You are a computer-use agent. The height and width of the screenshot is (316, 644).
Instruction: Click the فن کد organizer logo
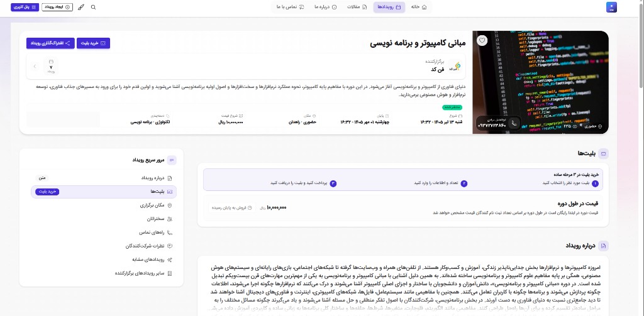coord(455,66)
